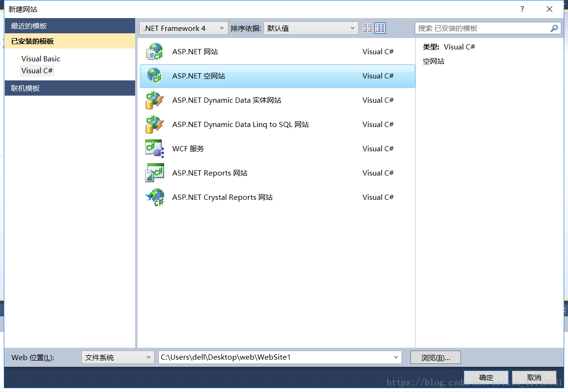Select the 联机模板 section
Image resolution: width=568 pixels, height=392 pixels.
click(x=70, y=88)
